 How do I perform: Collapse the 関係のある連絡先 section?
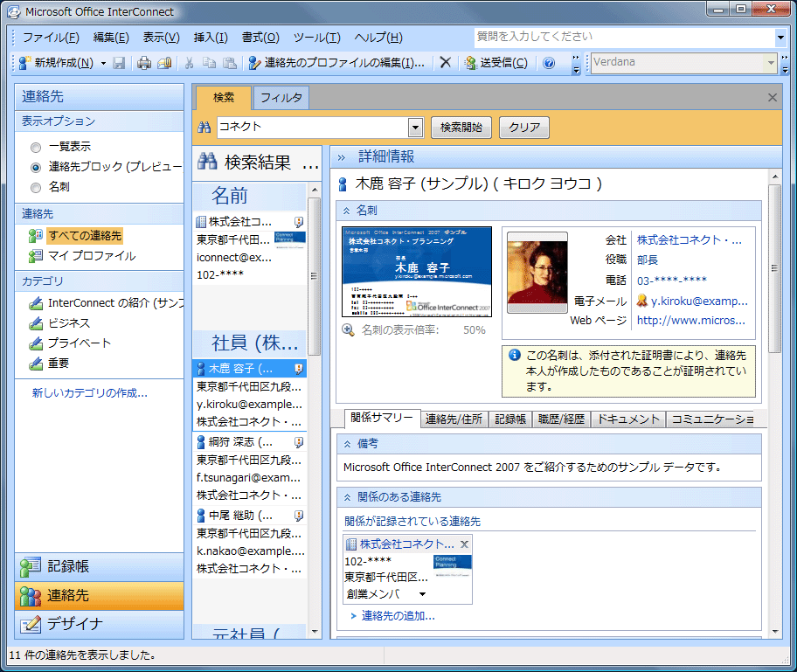tap(347, 497)
